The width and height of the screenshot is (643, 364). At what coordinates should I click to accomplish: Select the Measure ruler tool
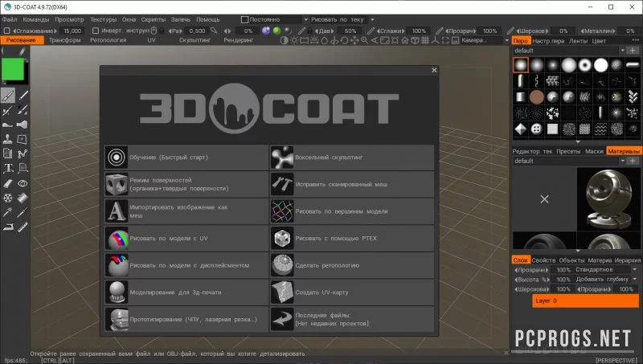[x=23, y=227]
